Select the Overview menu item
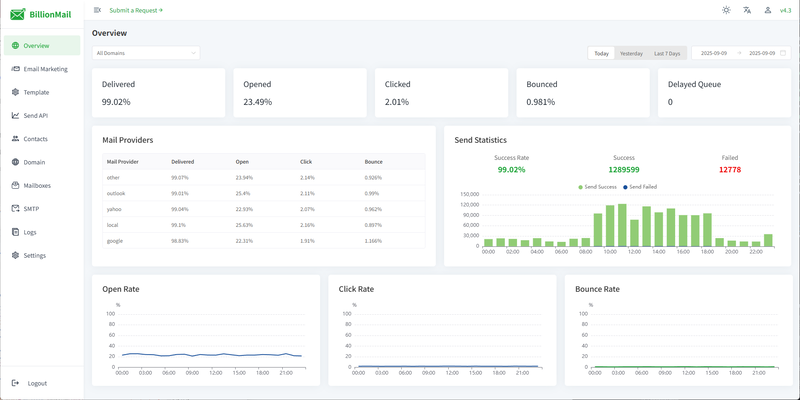The height and width of the screenshot is (400, 800). click(x=42, y=45)
